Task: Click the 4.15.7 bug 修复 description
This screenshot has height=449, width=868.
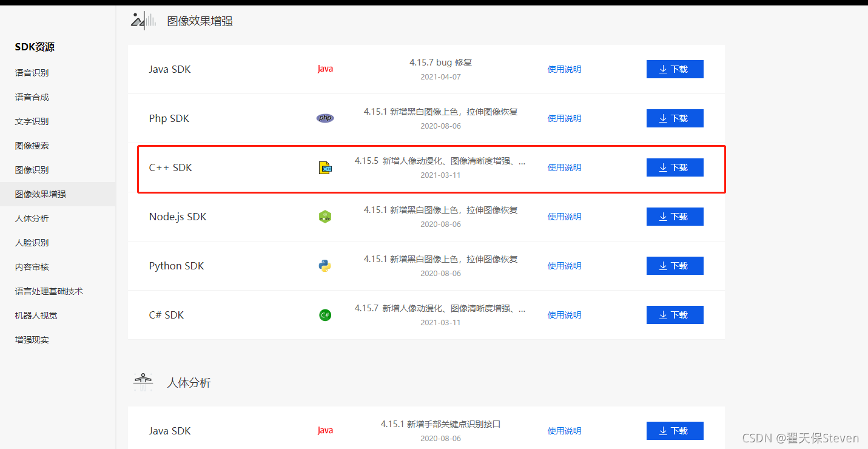Action: click(x=440, y=62)
